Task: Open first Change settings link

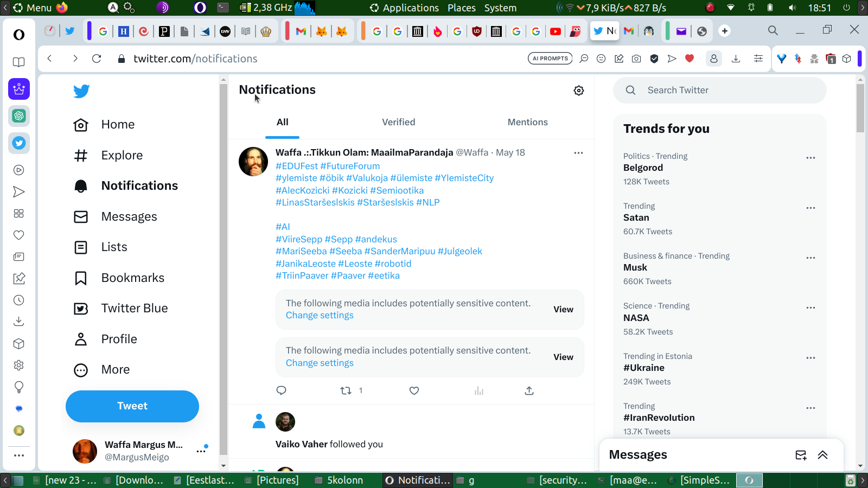Action: [320, 316]
